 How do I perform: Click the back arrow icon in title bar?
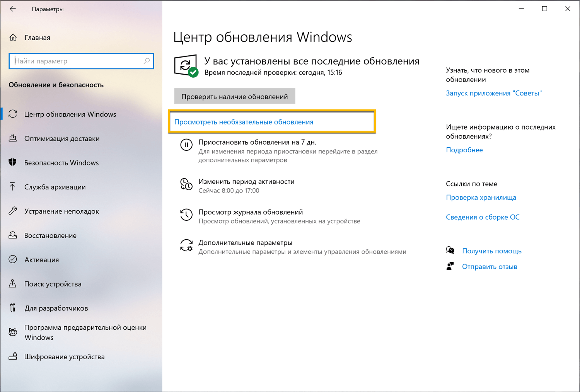coord(13,9)
